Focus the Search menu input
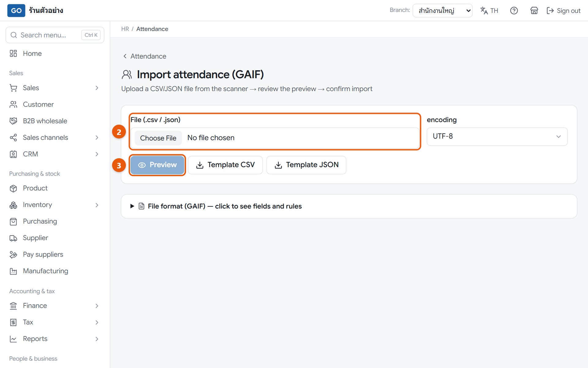Screen dimensions: 588x368 click(x=55, y=35)
